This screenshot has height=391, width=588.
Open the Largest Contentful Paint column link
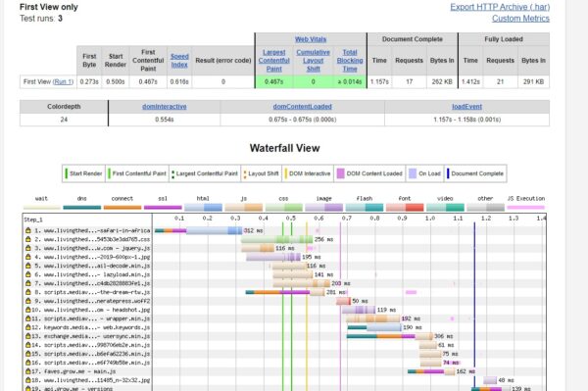273,61
